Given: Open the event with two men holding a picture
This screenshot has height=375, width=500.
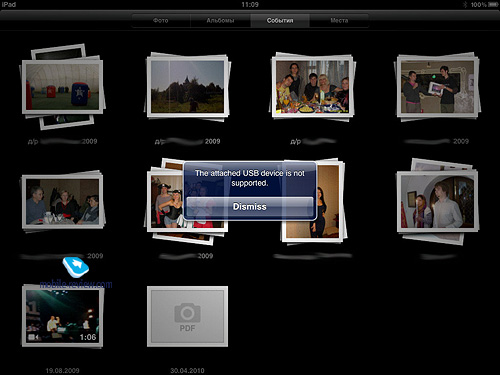Looking at the screenshot, I should click(x=437, y=87).
